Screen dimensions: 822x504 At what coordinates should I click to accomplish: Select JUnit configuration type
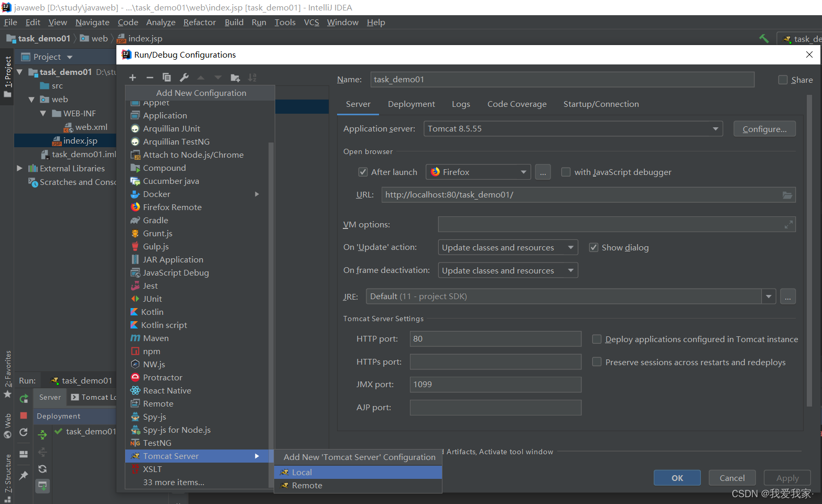tap(197, 299)
